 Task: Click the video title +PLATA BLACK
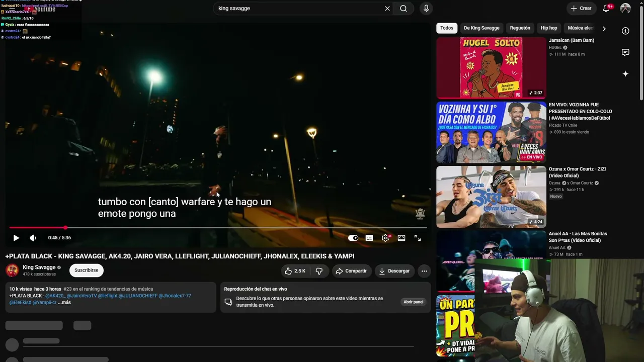coord(180,256)
